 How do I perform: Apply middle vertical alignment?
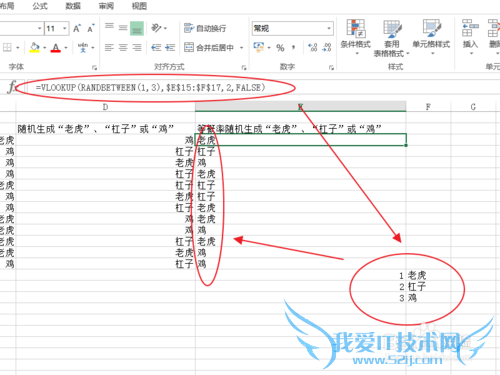123,28
